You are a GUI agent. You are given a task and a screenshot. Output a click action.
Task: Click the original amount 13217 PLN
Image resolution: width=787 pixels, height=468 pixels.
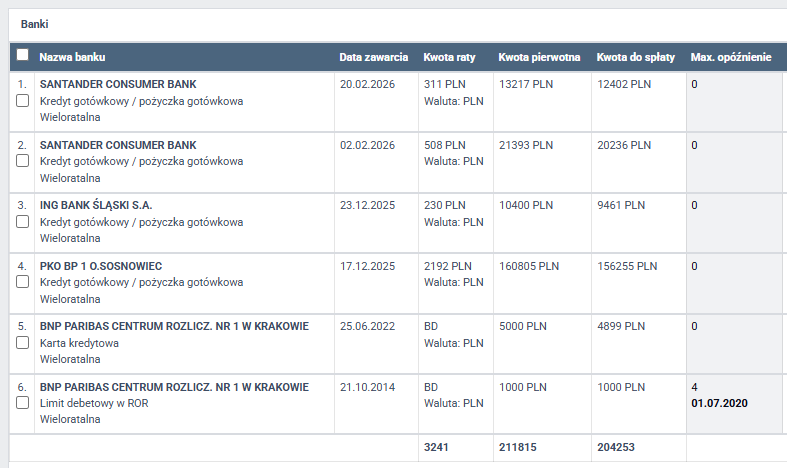click(526, 84)
